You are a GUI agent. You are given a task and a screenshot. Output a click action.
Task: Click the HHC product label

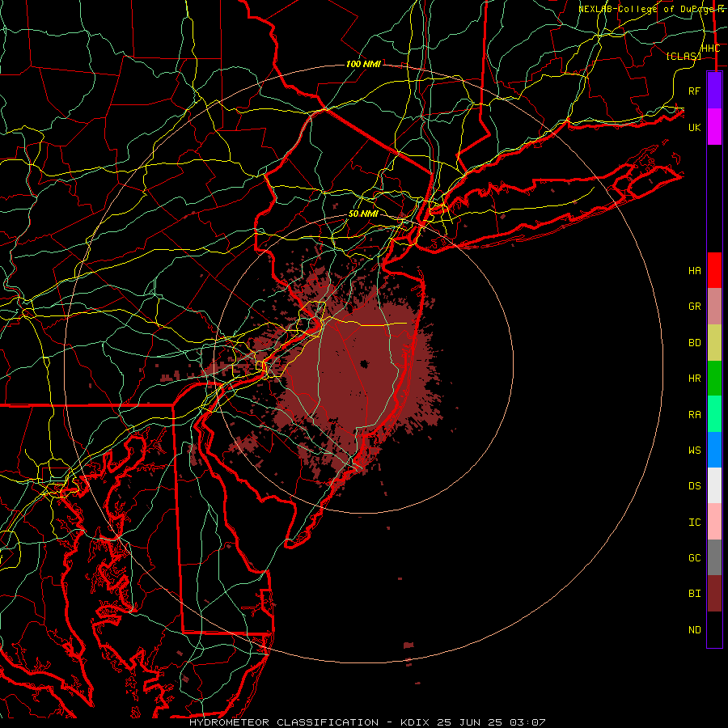710,49
